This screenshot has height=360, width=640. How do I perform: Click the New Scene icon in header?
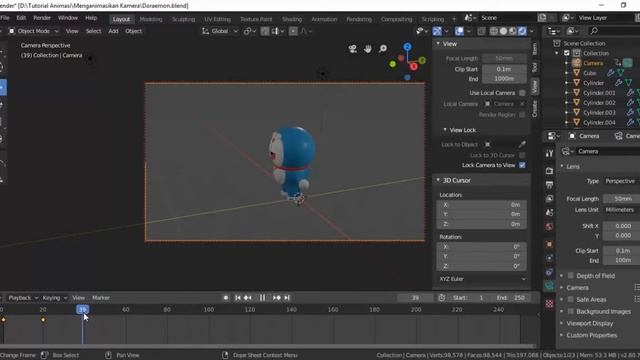point(542,18)
